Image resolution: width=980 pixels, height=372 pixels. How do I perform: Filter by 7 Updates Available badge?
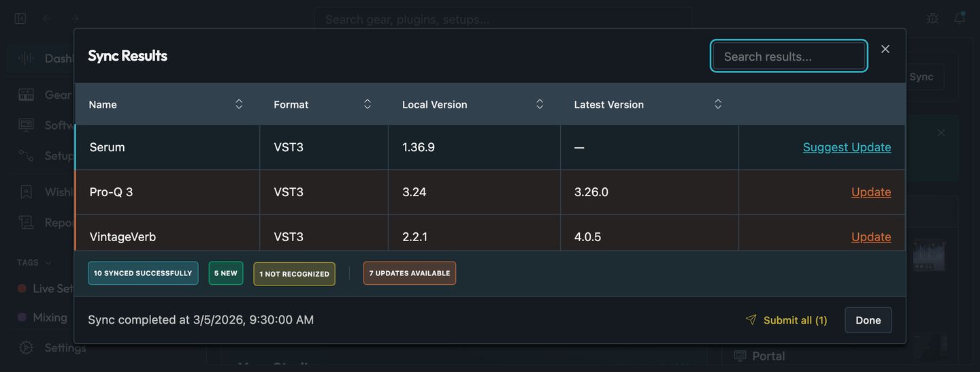pyautogui.click(x=410, y=273)
